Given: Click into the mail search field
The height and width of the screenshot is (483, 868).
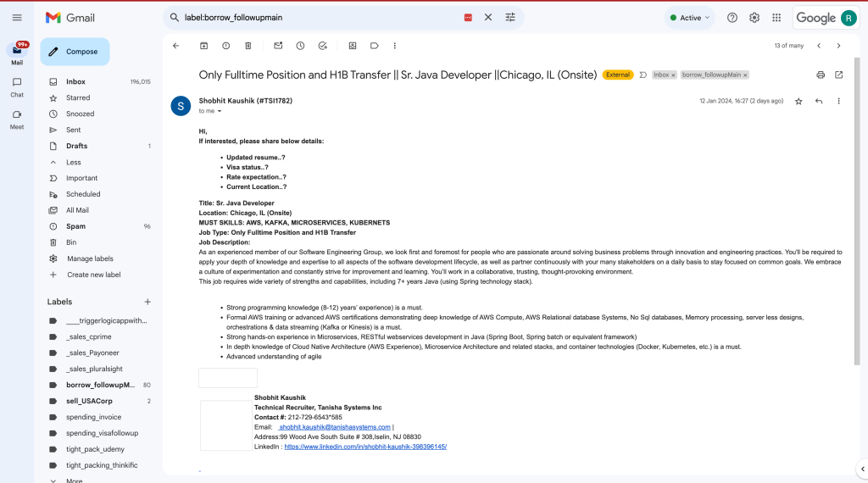Looking at the screenshot, I should [321, 18].
